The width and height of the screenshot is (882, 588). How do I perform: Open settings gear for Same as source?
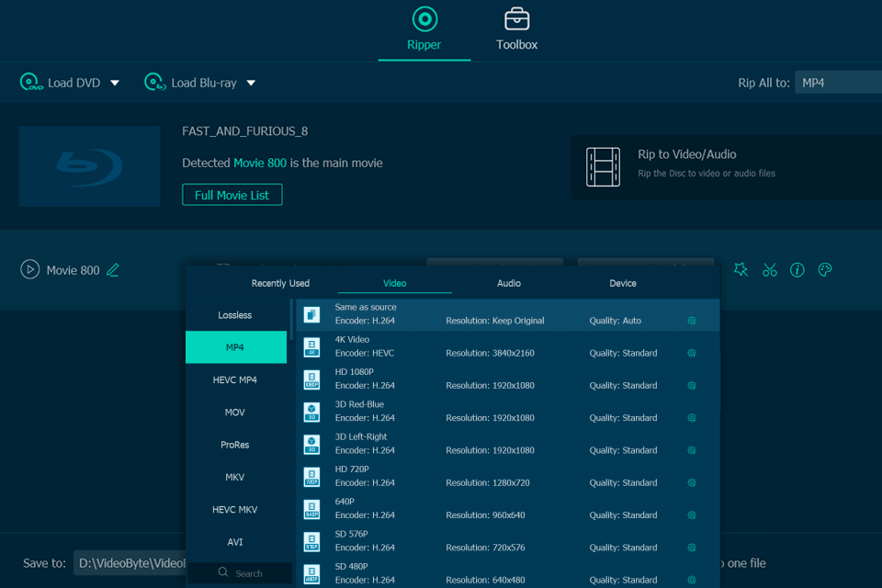coord(692,321)
